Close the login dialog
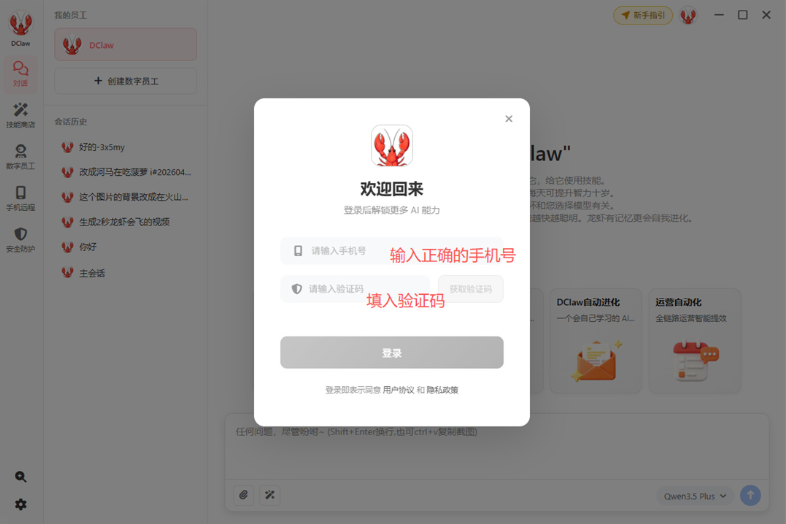Screen dimensions: 786x524 509,119
